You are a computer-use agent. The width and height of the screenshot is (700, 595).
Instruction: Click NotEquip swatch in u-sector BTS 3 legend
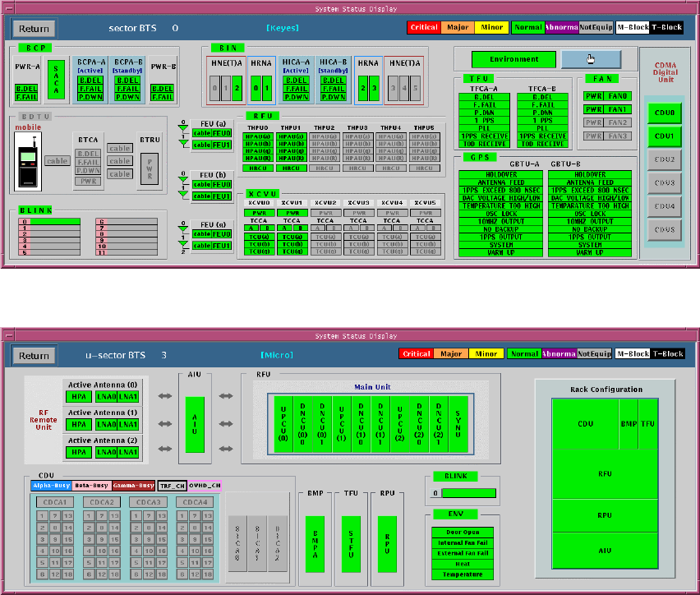594,353
